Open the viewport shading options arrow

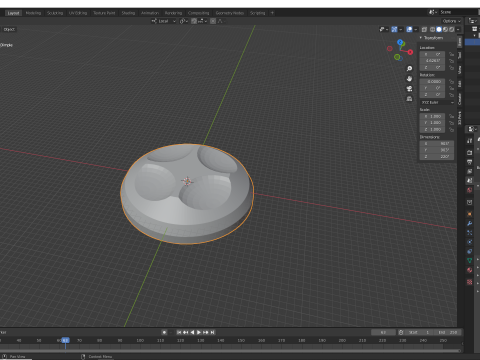[458, 29]
